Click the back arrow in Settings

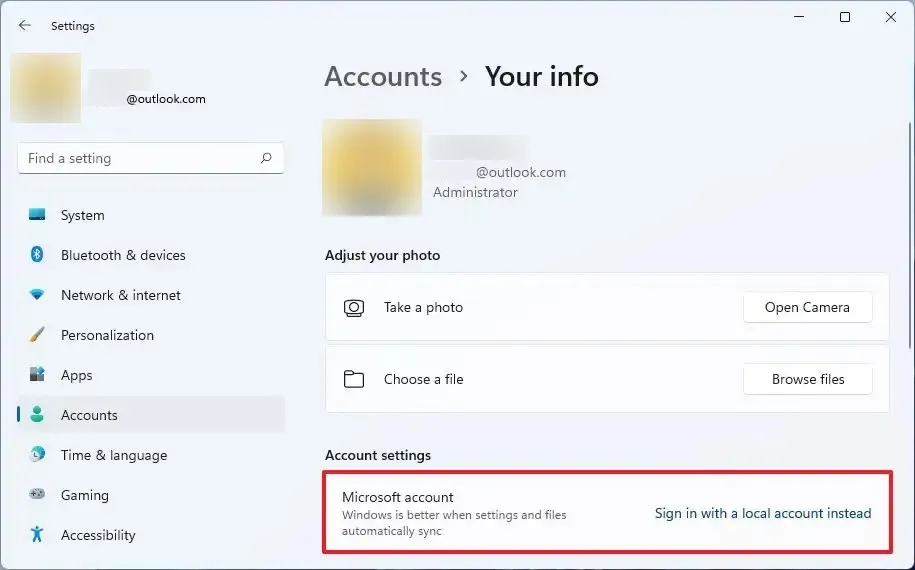pyautogui.click(x=25, y=26)
